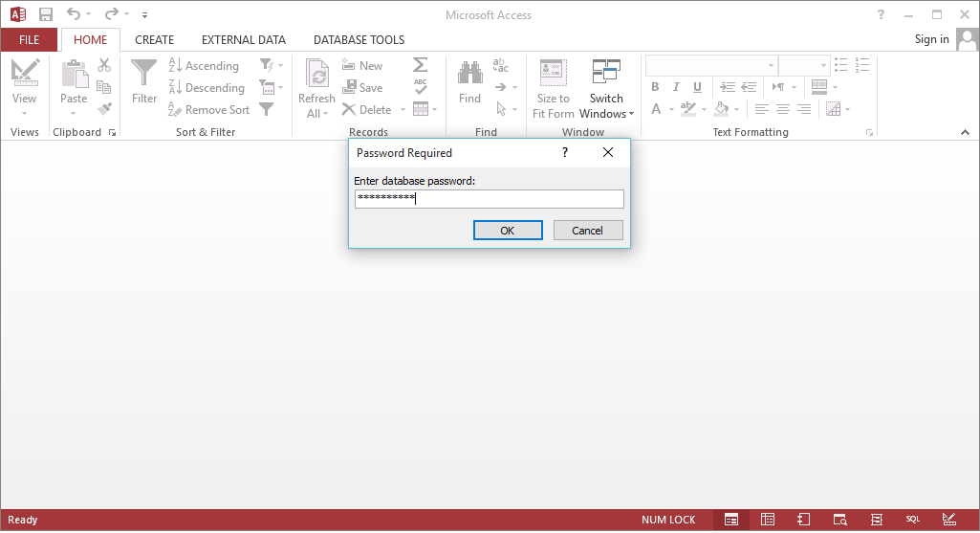Toggle Italic text formatting
This screenshot has height=533, width=980.
(x=676, y=87)
